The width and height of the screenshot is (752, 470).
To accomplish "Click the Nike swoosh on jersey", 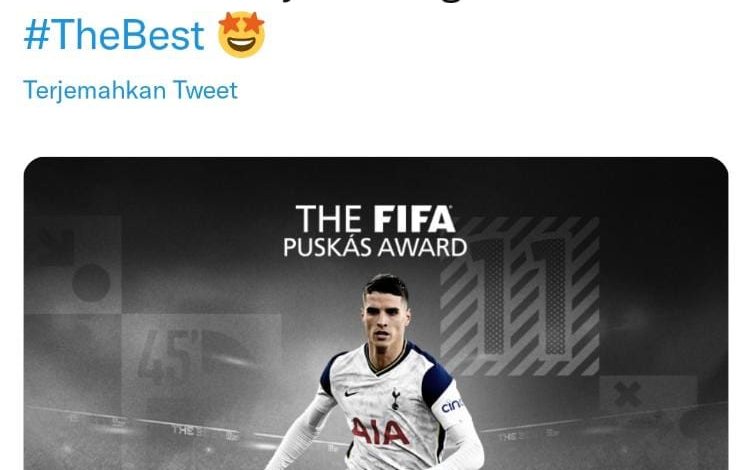I will click(x=352, y=393).
